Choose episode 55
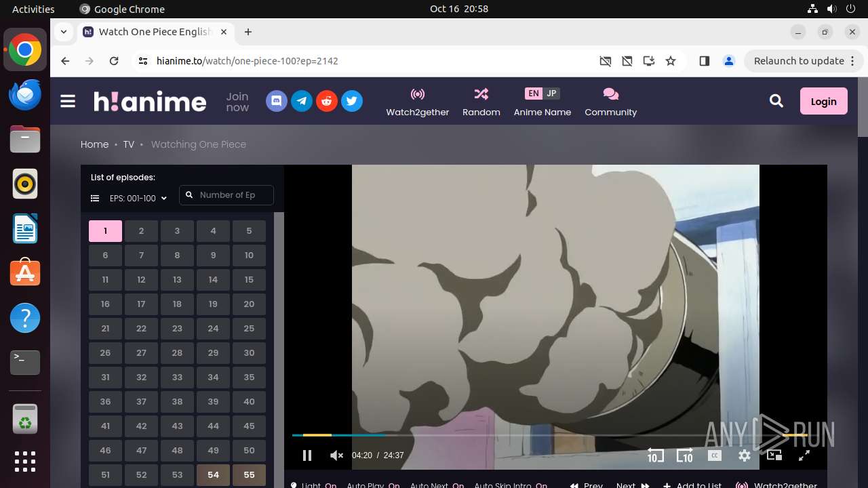 coord(249,475)
